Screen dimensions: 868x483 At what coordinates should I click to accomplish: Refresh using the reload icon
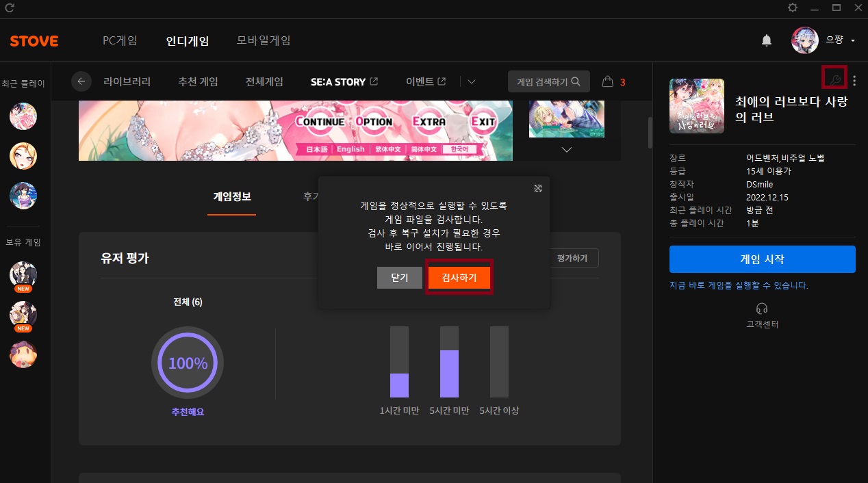click(10, 8)
